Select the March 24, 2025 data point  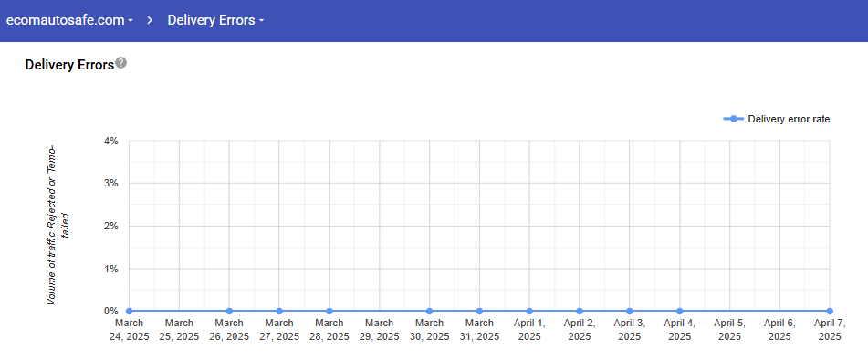click(x=130, y=311)
